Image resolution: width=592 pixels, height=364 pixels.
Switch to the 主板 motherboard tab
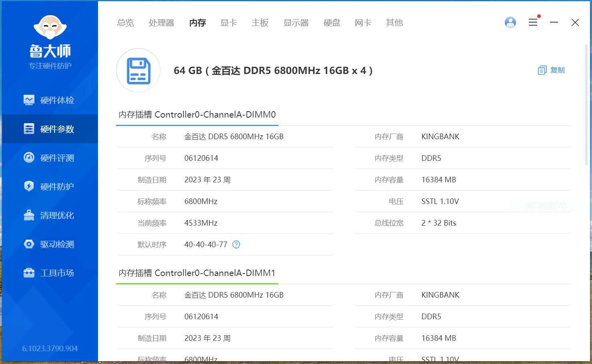coord(260,23)
